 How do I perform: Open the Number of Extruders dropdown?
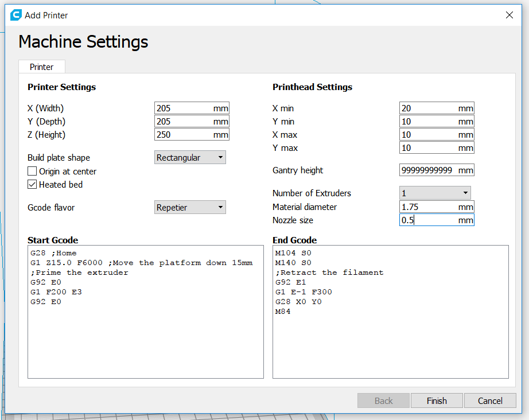click(435, 193)
